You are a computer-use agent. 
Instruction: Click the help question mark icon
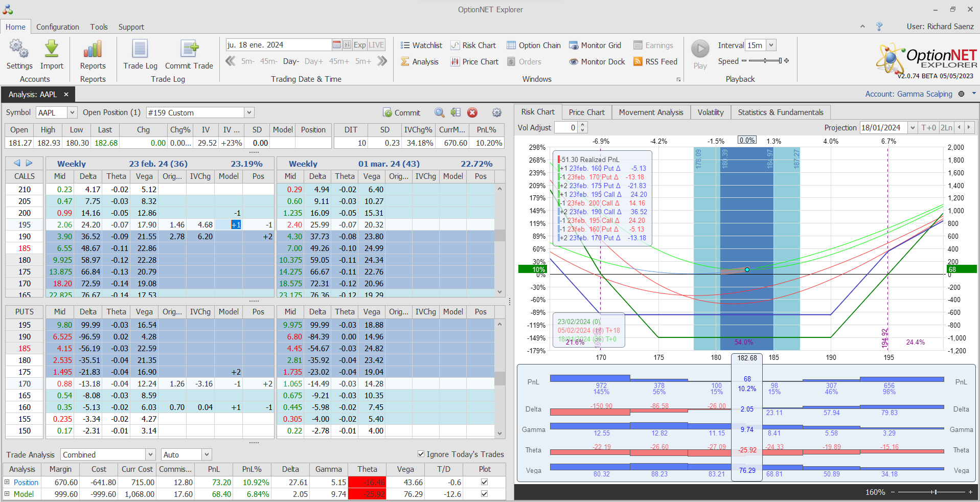coord(879,27)
